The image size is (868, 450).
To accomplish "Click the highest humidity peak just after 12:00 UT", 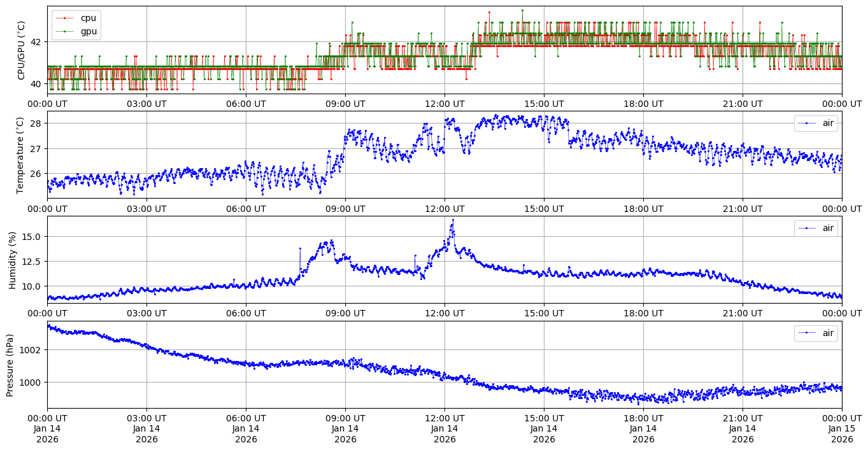I will click(453, 220).
